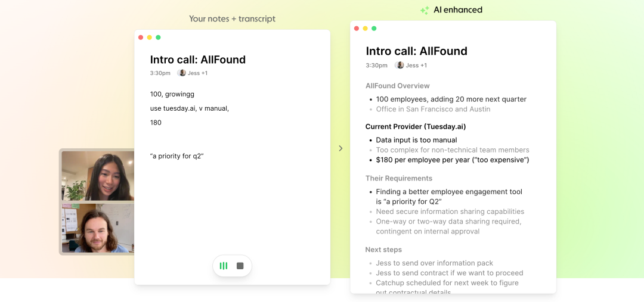Click the quoted note "a priority for q2"
This screenshot has width=644, height=302.
[x=177, y=156]
